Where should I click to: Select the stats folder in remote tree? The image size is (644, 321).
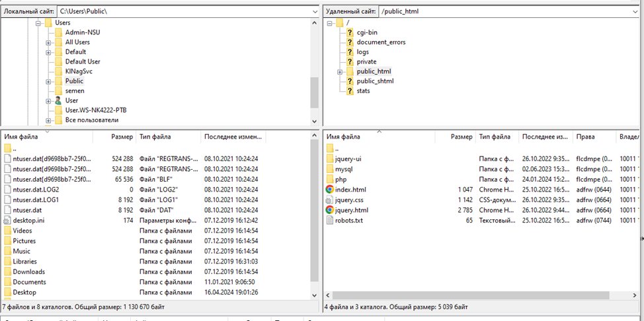(363, 90)
